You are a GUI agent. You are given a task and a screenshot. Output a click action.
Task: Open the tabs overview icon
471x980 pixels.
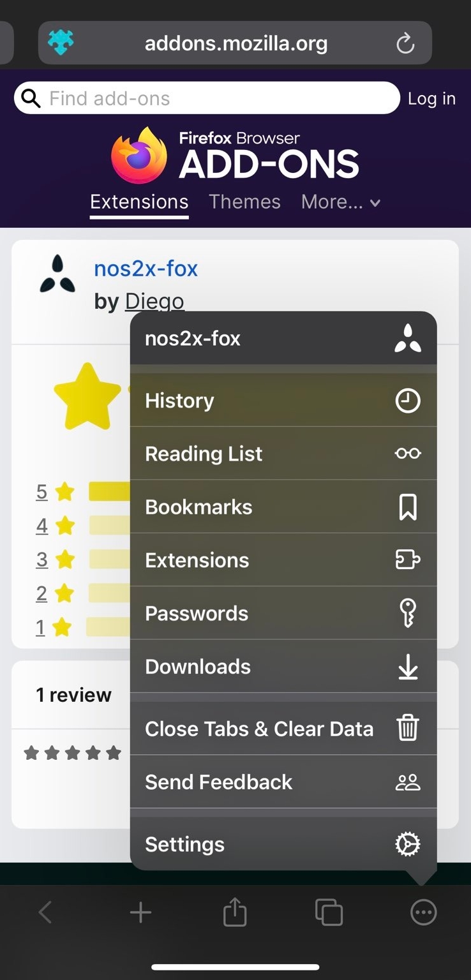[x=329, y=912]
